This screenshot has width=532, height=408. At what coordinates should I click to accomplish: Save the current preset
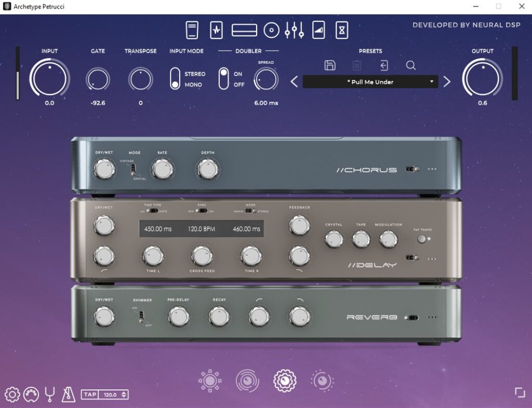coord(330,65)
